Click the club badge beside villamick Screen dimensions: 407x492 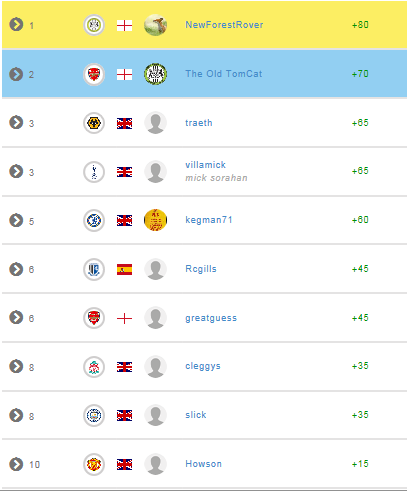click(x=94, y=172)
